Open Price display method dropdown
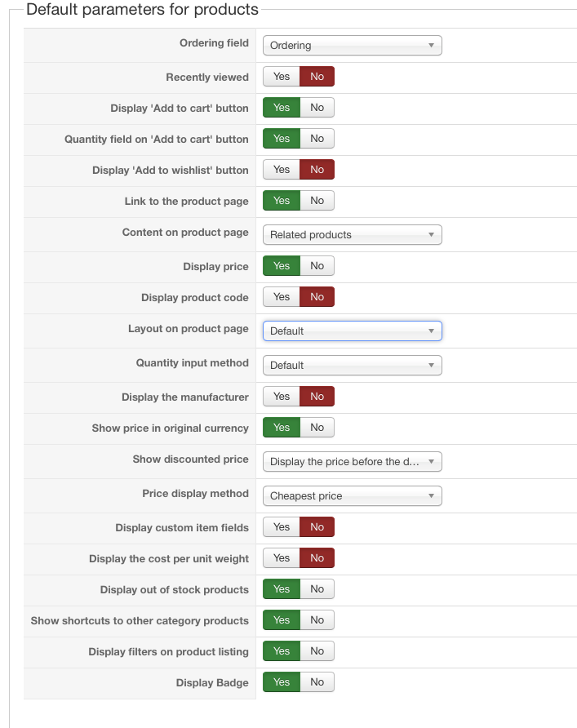Viewport: 577px width, 728px height. click(x=352, y=496)
